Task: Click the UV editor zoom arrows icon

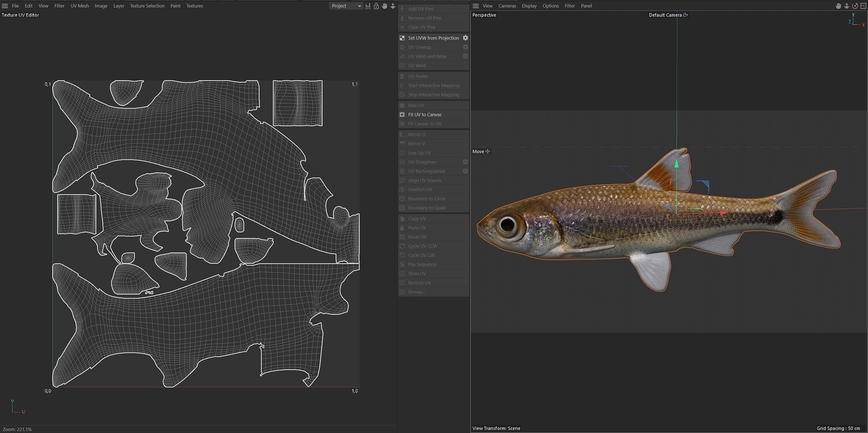Action: (x=392, y=6)
